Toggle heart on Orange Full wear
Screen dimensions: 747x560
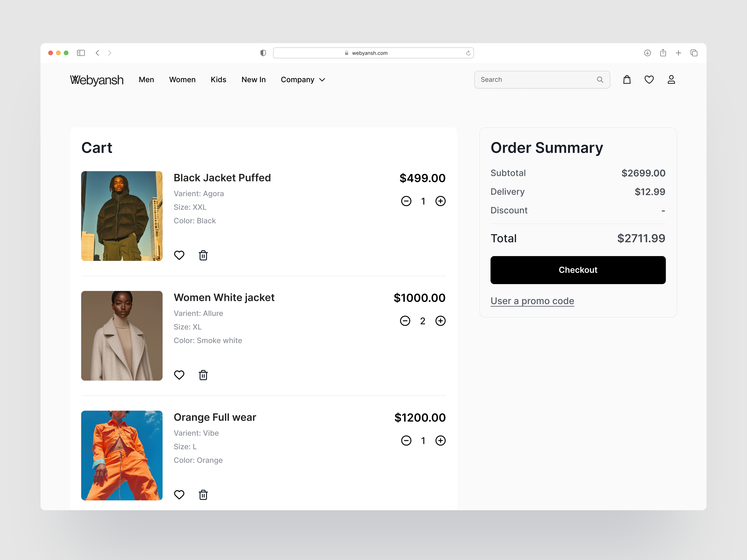(179, 495)
